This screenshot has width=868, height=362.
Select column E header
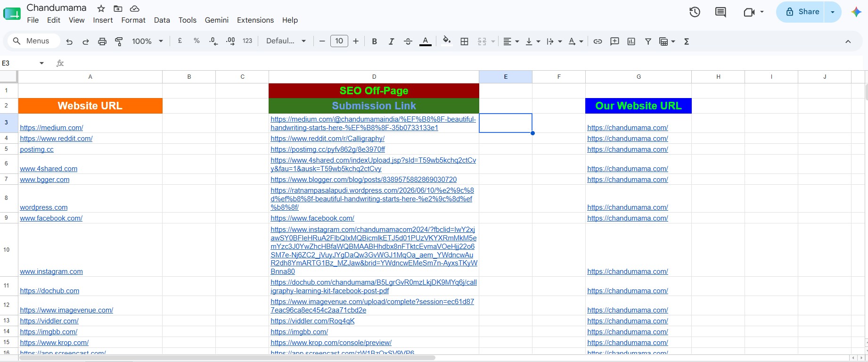(506, 77)
